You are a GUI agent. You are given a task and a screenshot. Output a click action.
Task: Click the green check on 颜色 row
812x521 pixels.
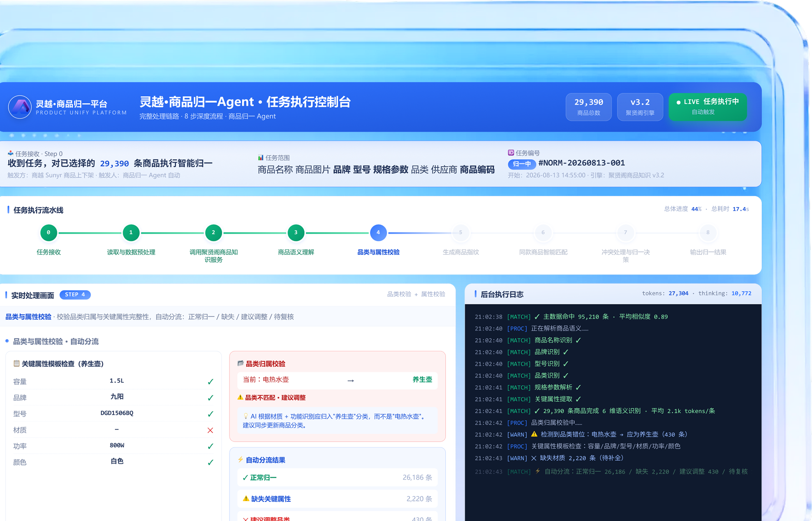[x=210, y=462]
